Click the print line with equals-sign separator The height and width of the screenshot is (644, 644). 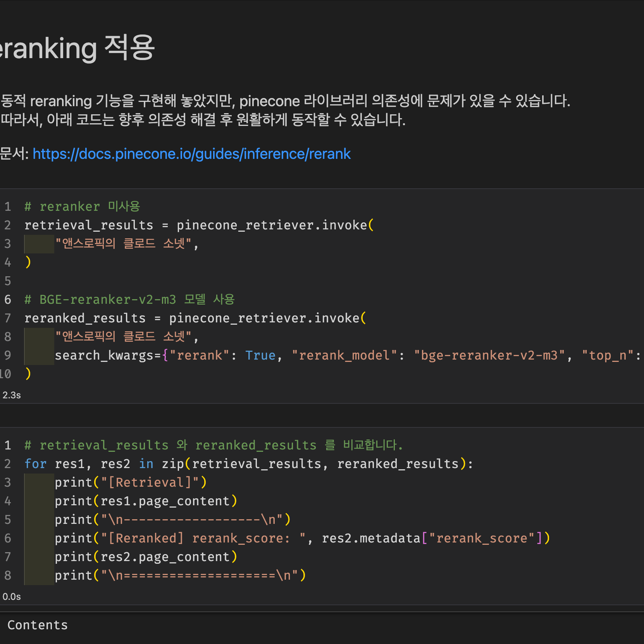click(x=180, y=575)
